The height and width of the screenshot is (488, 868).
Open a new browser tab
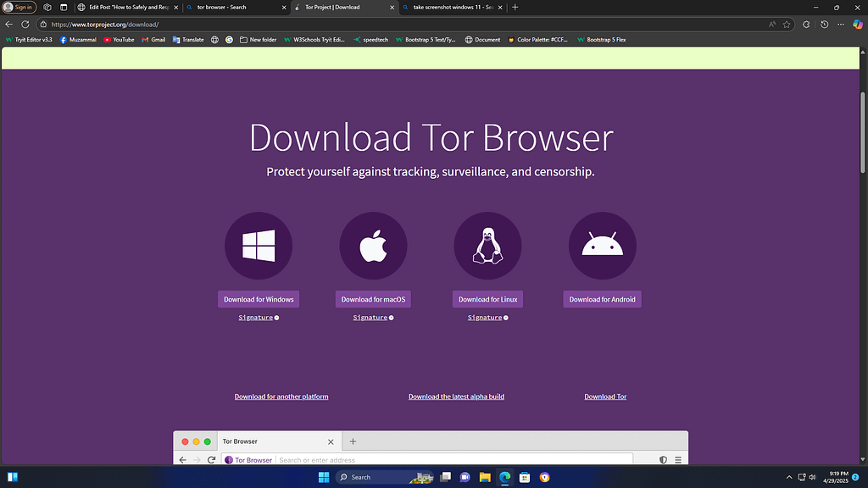[515, 7]
